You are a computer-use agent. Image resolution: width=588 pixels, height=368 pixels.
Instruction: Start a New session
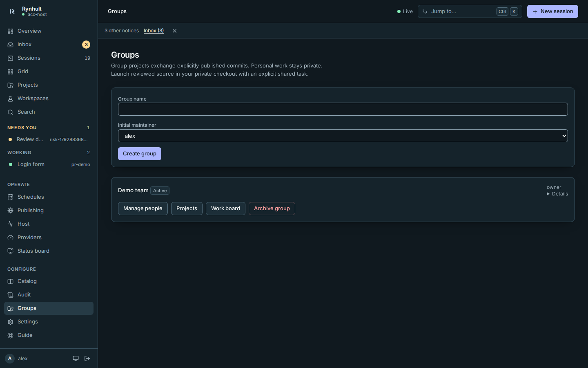(552, 11)
